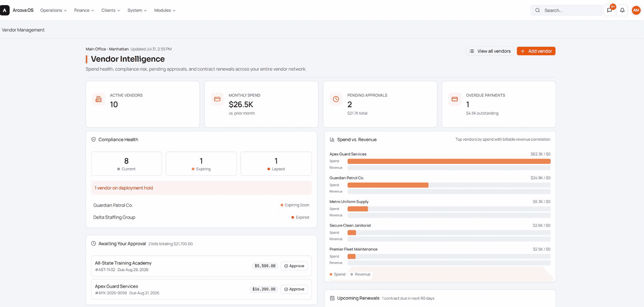Open the AM user avatar

tap(636, 10)
